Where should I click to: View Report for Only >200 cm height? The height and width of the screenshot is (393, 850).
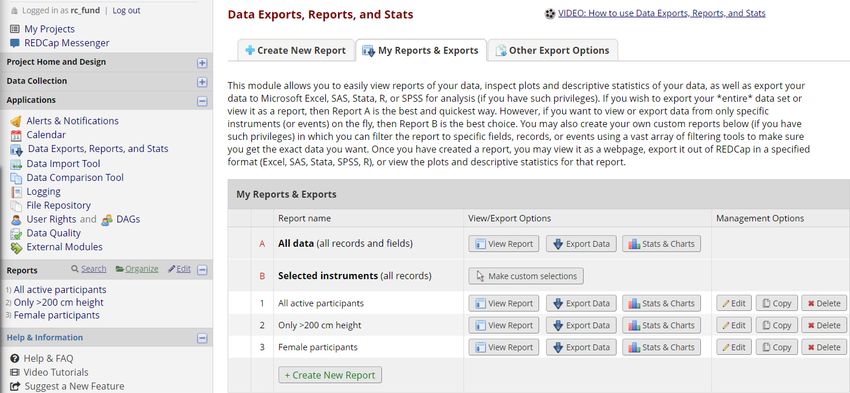click(504, 325)
